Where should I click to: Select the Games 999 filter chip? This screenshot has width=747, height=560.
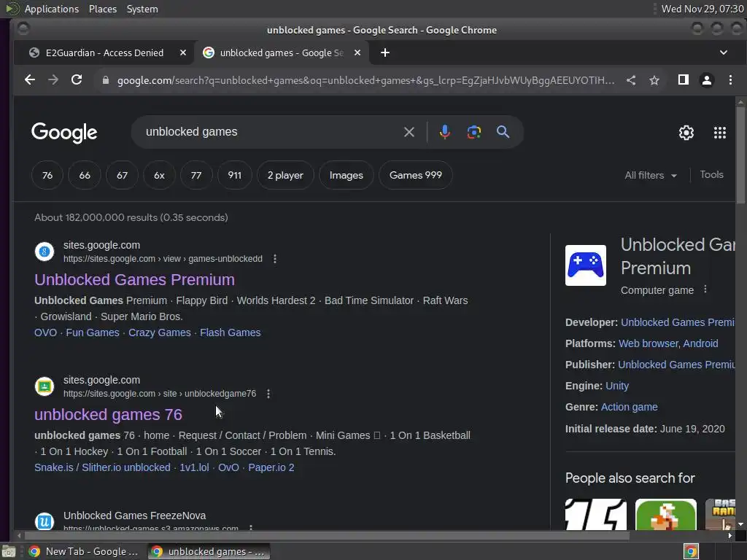coord(415,175)
